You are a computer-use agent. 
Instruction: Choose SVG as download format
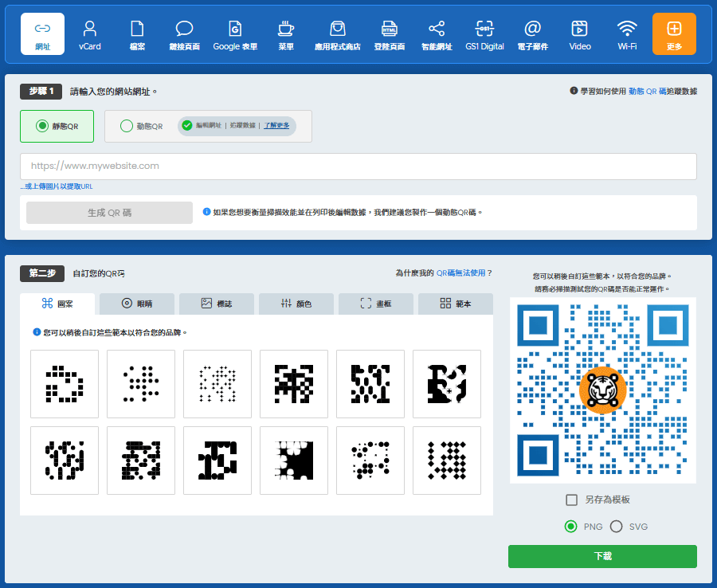point(616,527)
